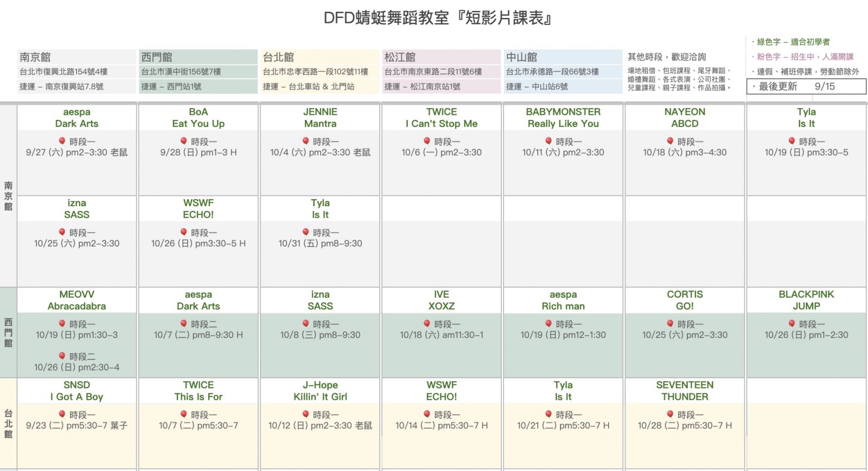Click time 10/26 (日) pm1–2:30
Image resolution: width=868 pixels, height=471 pixels.
pos(806,335)
